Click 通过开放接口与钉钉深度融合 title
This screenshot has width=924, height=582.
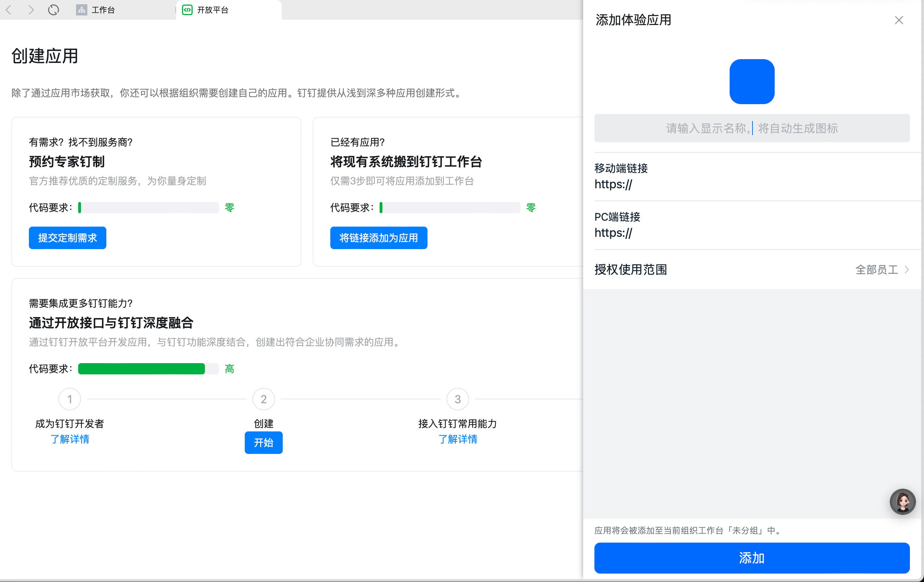pyautogui.click(x=111, y=323)
